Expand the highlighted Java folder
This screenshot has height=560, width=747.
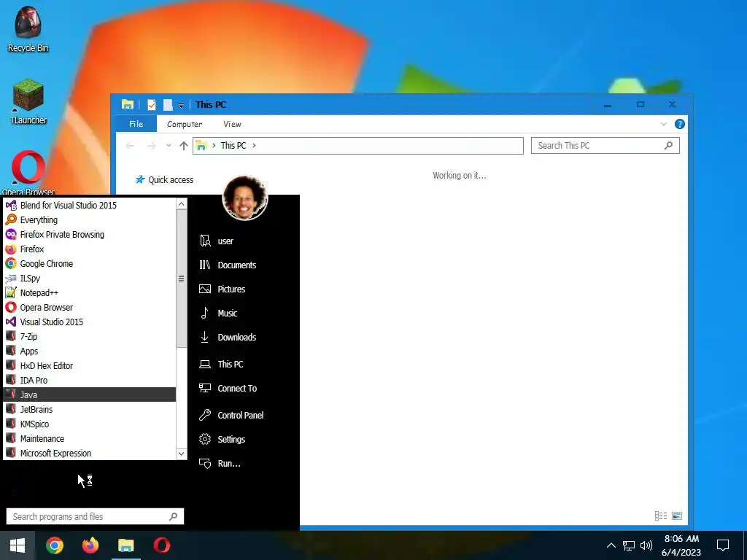[90, 394]
